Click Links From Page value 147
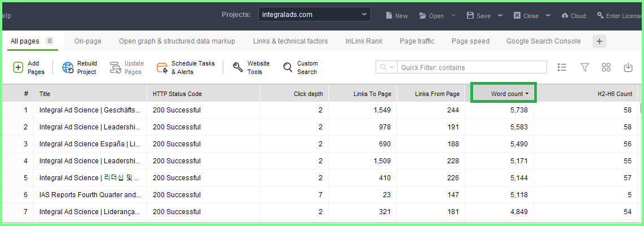644x226 pixels. pyautogui.click(x=453, y=195)
